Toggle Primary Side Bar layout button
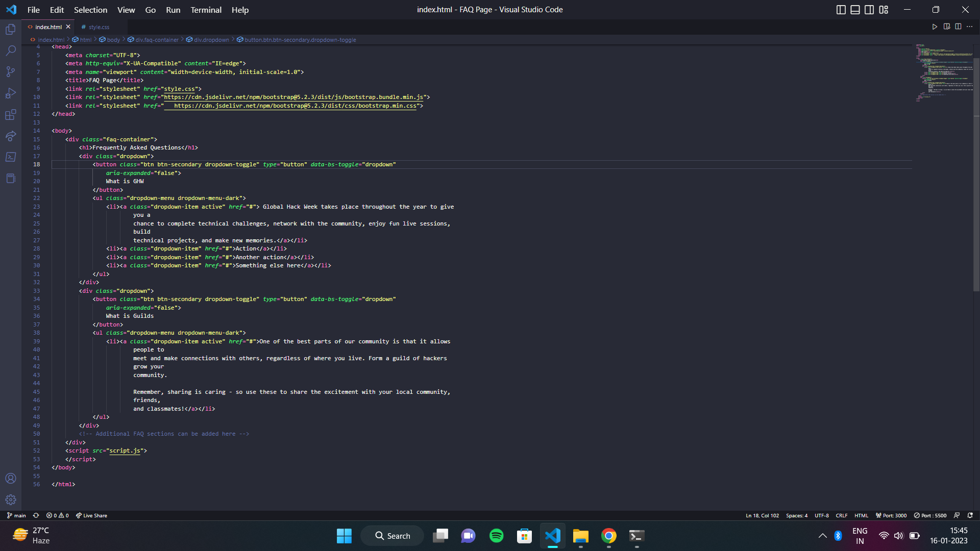980x551 pixels. point(841,10)
